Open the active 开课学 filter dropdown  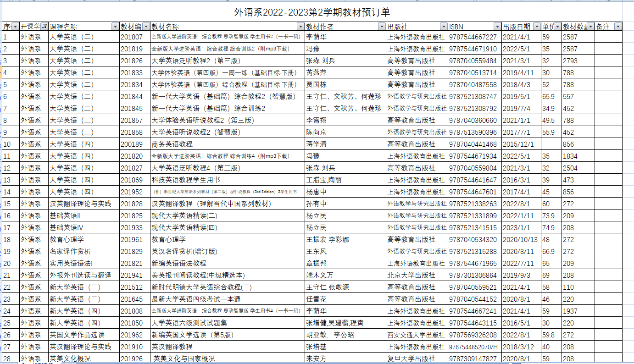point(44,27)
